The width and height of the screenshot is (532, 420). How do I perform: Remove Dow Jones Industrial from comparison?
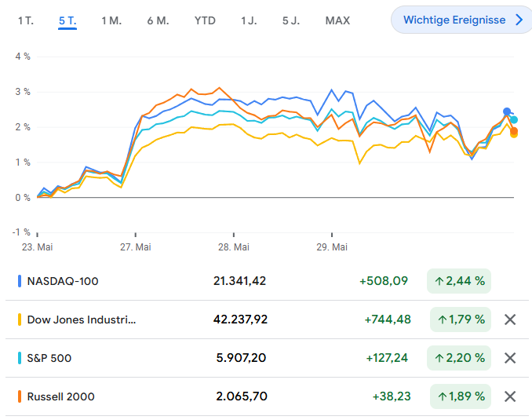point(510,320)
